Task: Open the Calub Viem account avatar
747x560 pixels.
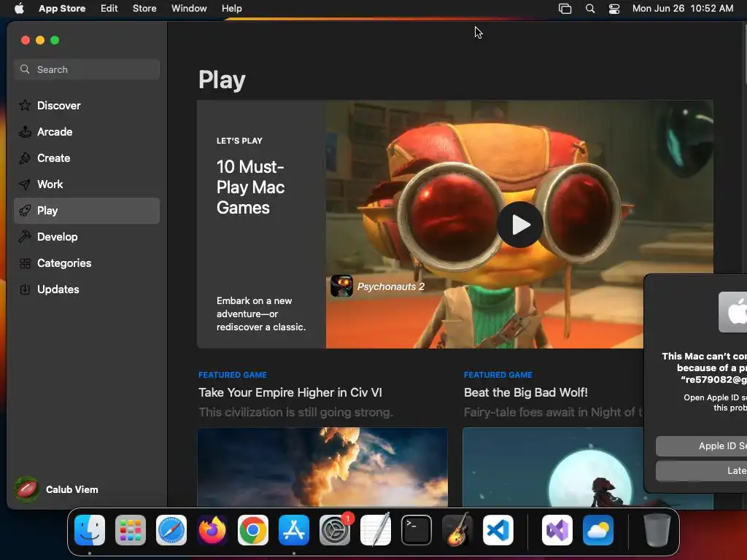Action: point(27,489)
